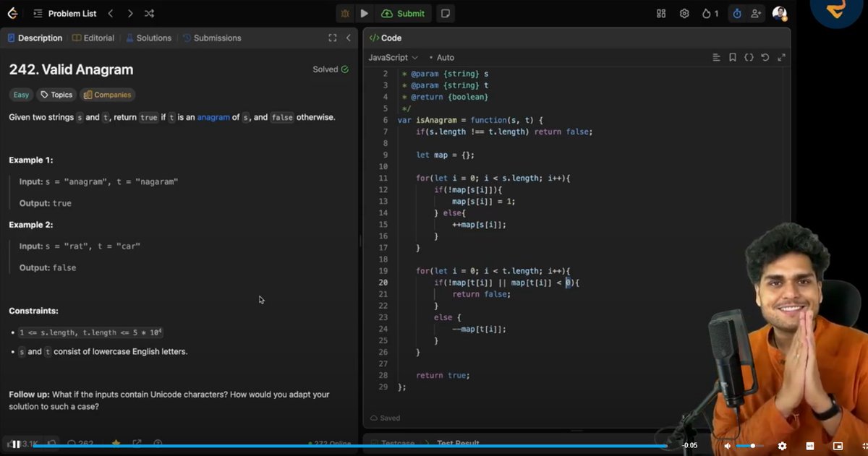Click the Easy difficulty tag

[x=21, y=95]
